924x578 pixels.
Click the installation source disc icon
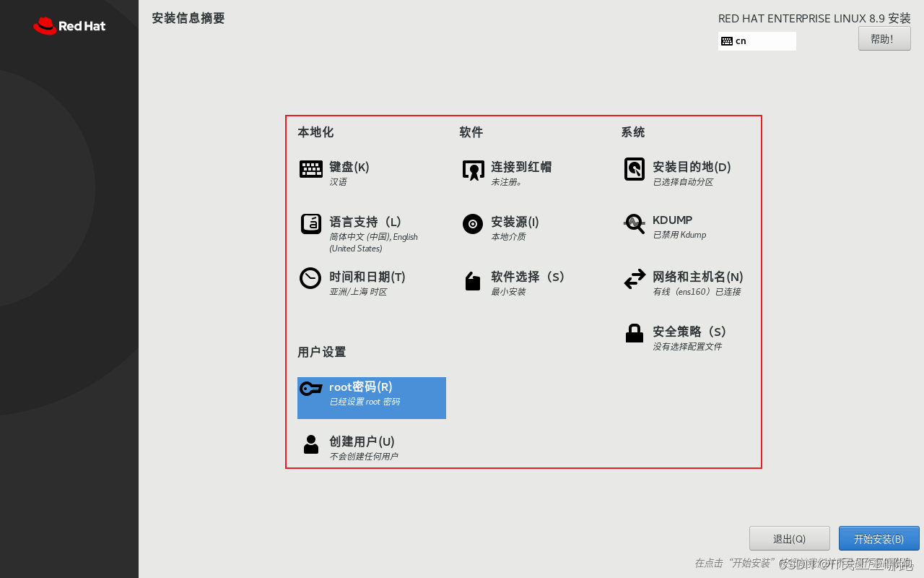point(473,224)
